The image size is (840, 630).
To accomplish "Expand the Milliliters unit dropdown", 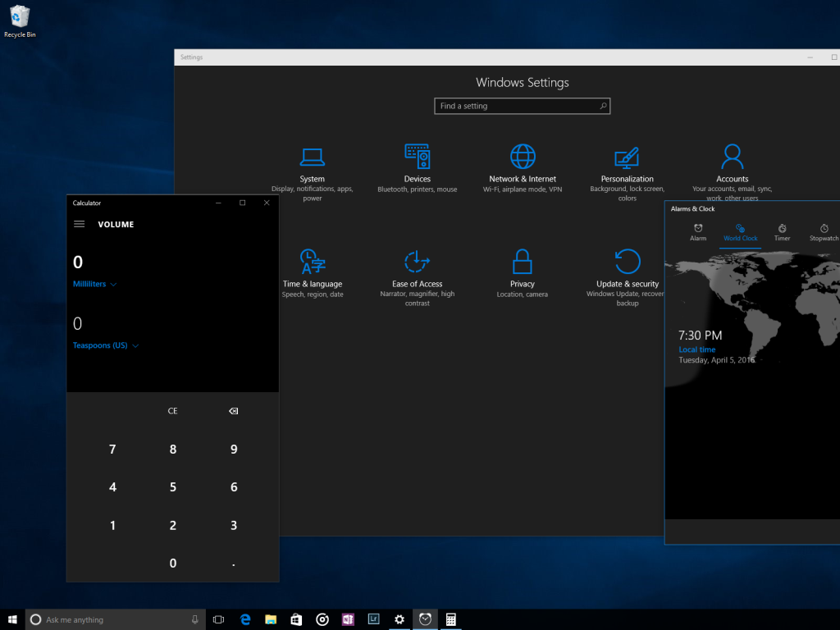I will point(95,284).
